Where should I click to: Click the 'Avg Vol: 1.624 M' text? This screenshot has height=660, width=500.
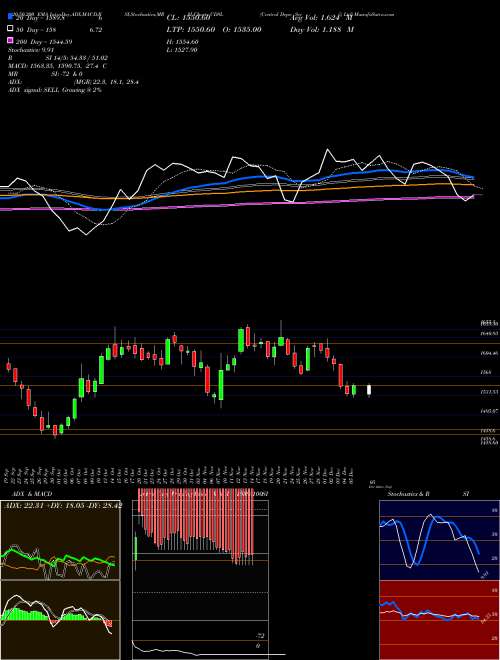[x=321, y=18]
